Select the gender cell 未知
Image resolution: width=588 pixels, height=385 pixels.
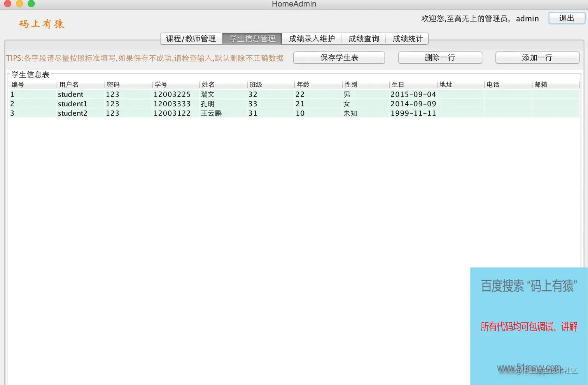(x=366, y=113)
